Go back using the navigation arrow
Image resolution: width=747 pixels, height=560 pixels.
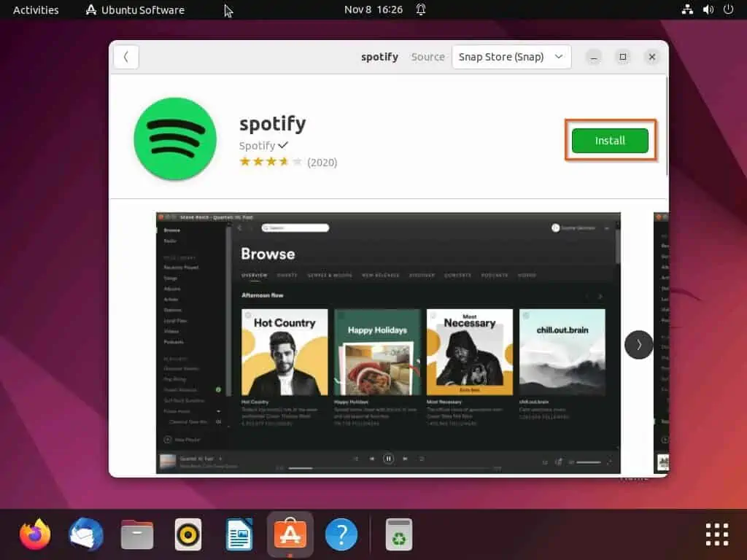(125, 56)
